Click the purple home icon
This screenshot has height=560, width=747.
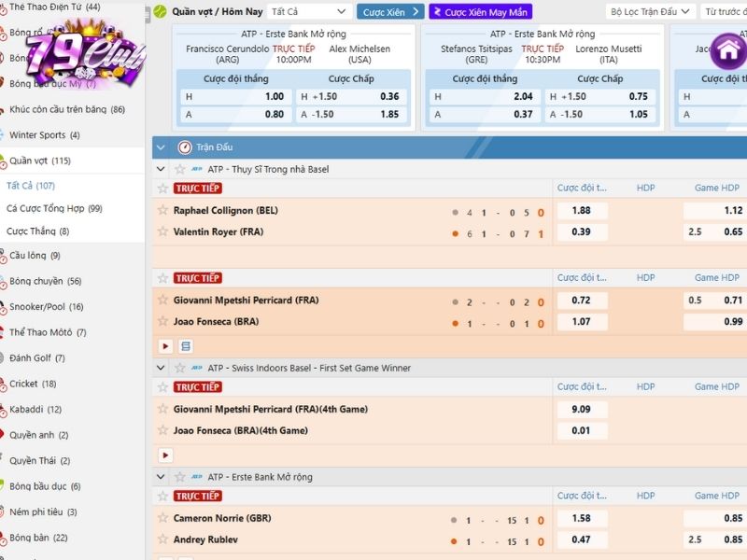tap(726, 50)
